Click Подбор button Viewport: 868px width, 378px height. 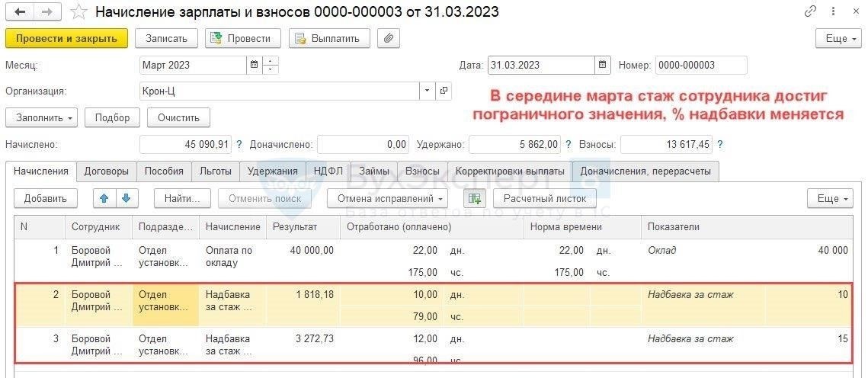point(112,118)
